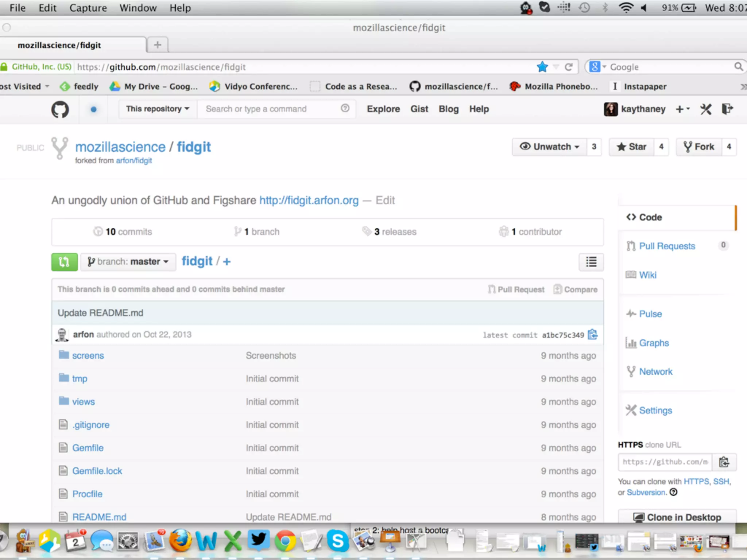The height and width of the screenshot is (560, 747).
Task: Open Pull Requests in sidebar
Action: pyautogui.click(x=667, y=246)
